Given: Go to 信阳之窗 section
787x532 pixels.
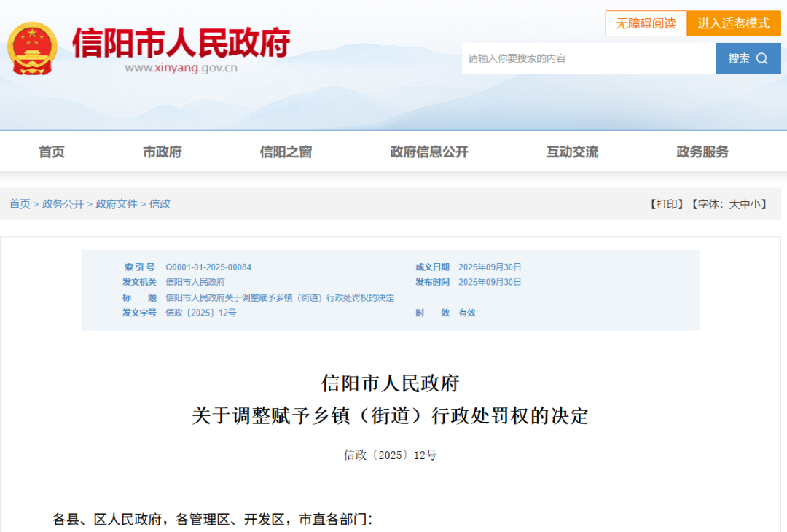Looking at the screenshot, I should click(x=286, y=152).
